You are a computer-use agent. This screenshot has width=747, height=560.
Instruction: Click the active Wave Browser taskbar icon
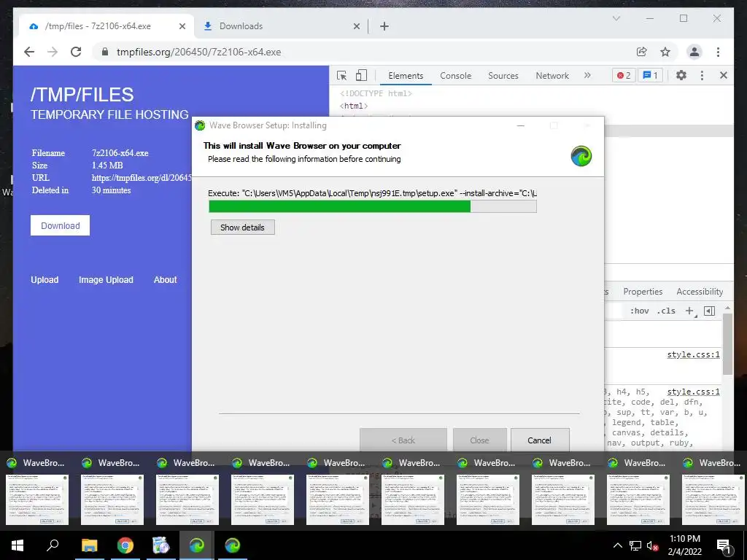(197, 545)
